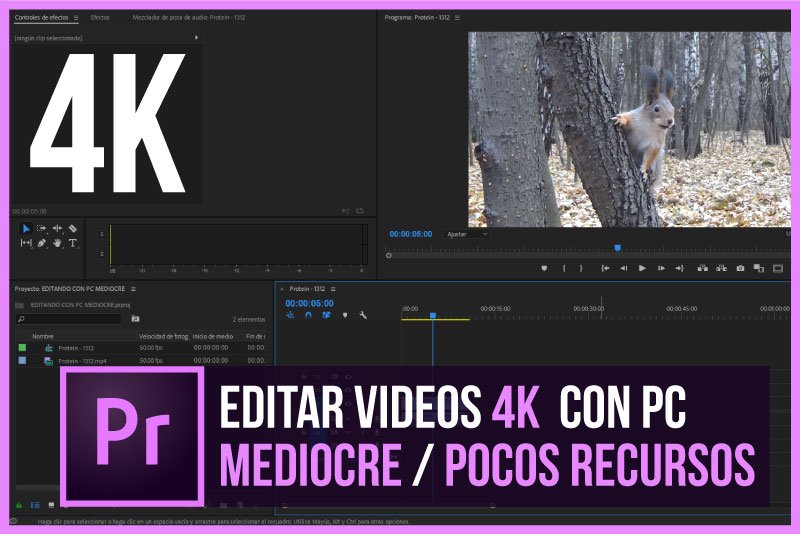The height and width of the screenshot is (534, 800).
Task: Select the Protein - 1312.mp4 clip item
Action: 82,361
